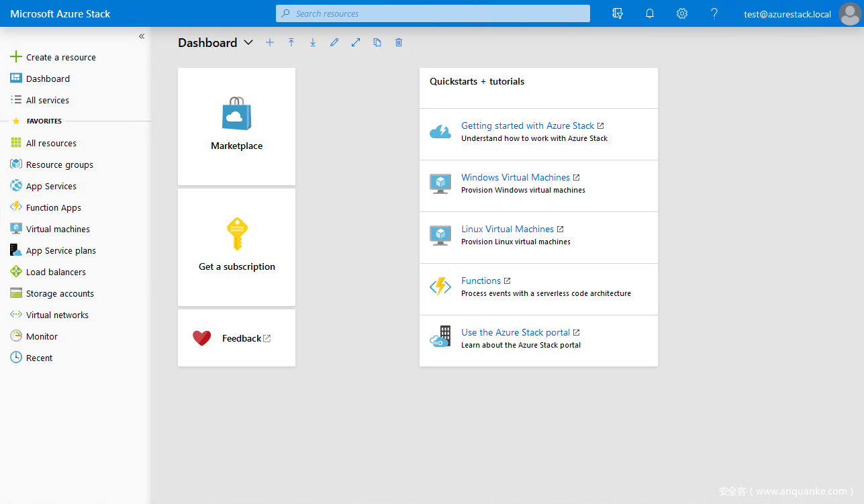Open Dashboard from the sidebar

coord(48,79)
